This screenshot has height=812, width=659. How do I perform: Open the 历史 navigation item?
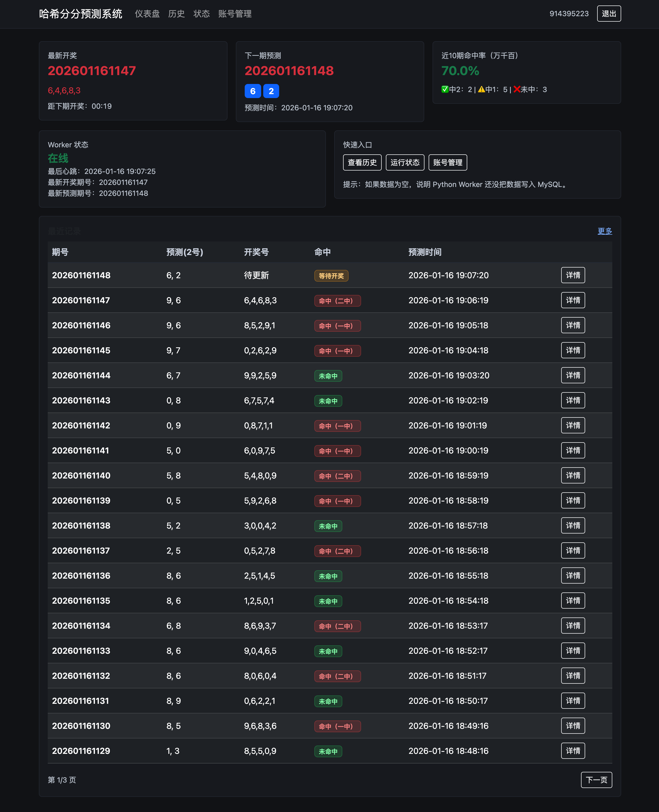tap(177, 14)
